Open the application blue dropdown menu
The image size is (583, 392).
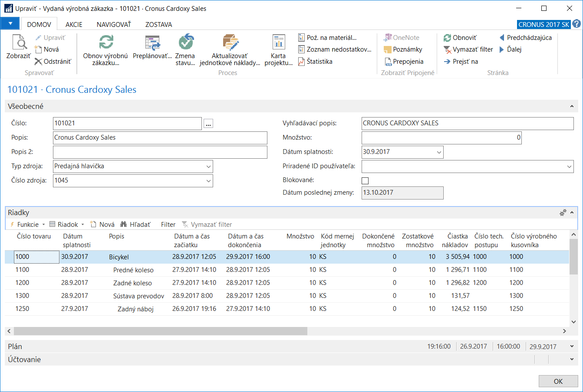(10, 23)
